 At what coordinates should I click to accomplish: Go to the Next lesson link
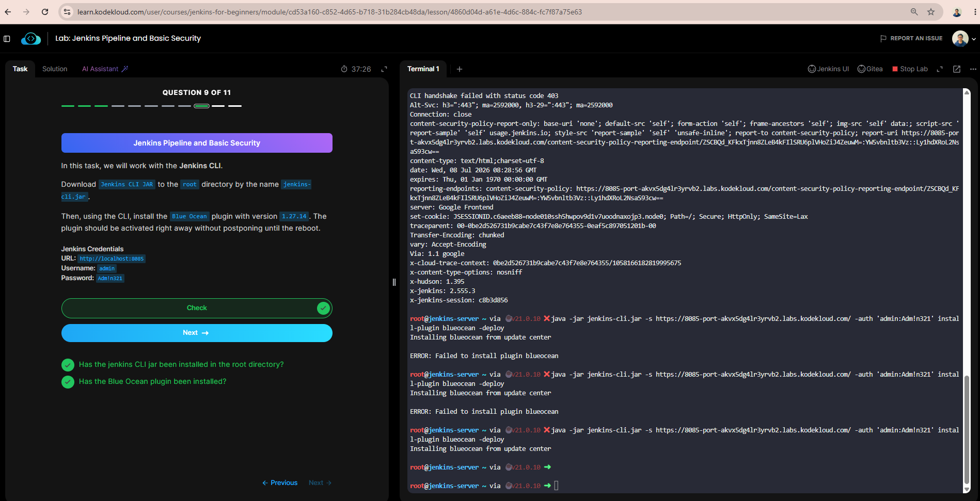320,483
